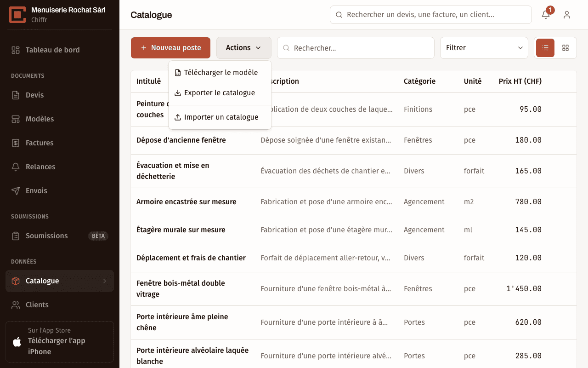Open notifications bell icon
588x368 pixels.
pos(546,15)
